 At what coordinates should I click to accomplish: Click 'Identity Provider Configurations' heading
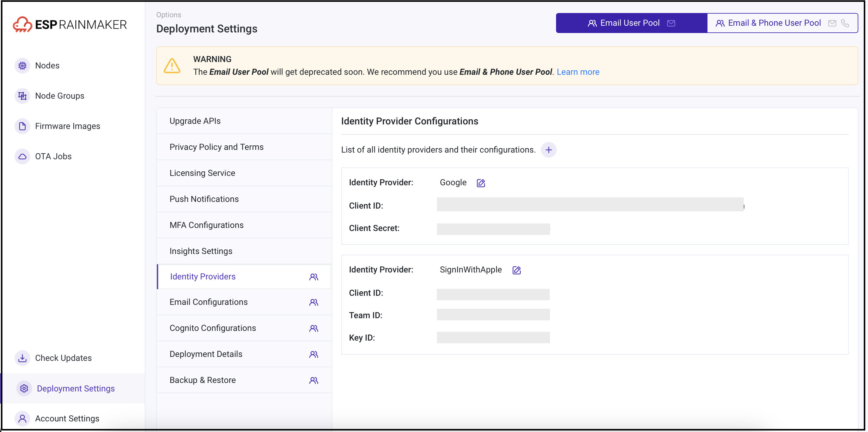tap(409, 121)
